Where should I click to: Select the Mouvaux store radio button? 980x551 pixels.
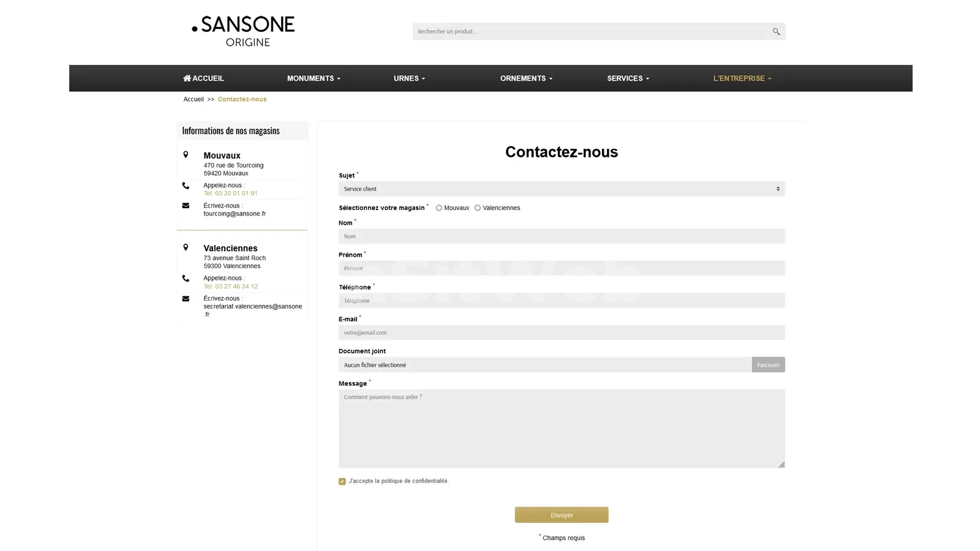(439, 208)
